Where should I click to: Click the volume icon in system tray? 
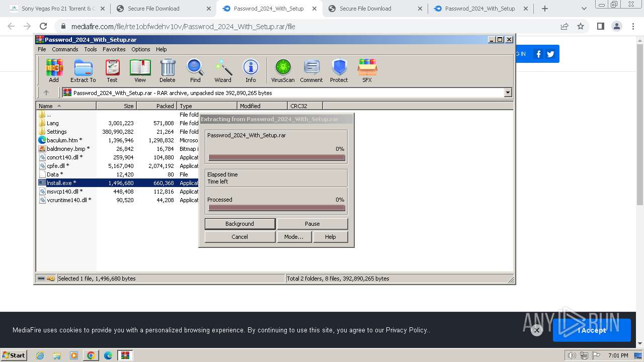(x=572, y=355)
